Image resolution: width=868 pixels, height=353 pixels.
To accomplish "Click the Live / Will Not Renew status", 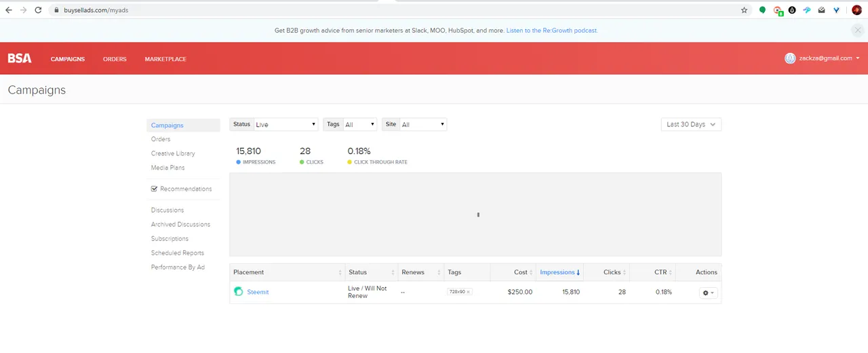I will coord(368,292).
